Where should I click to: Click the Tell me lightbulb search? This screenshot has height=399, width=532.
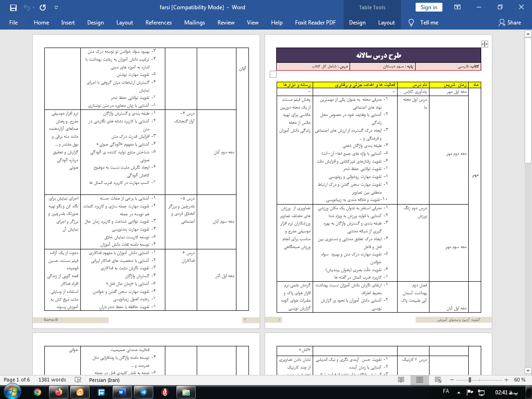(x=423, y=22)
